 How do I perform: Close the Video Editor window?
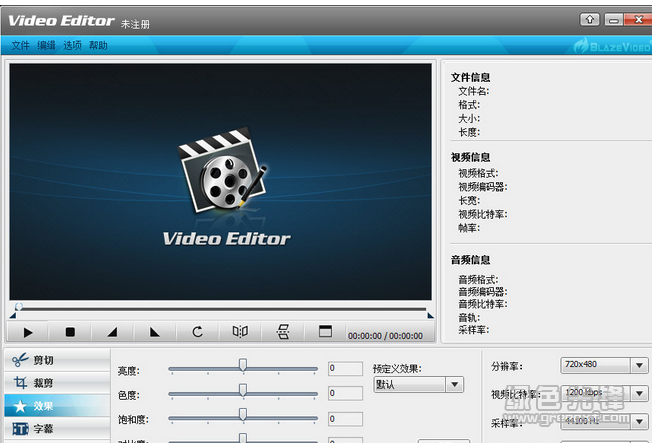[639, 19]
